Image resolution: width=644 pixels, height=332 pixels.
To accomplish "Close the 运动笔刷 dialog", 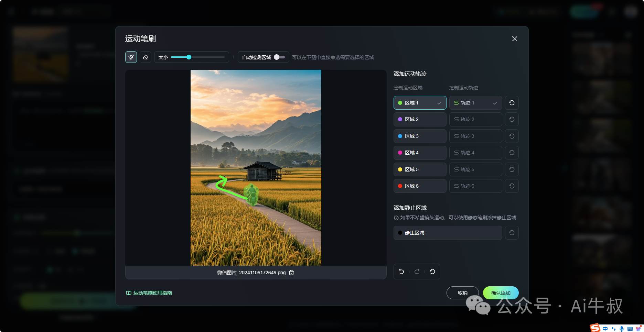I will (x=514, y=39).
